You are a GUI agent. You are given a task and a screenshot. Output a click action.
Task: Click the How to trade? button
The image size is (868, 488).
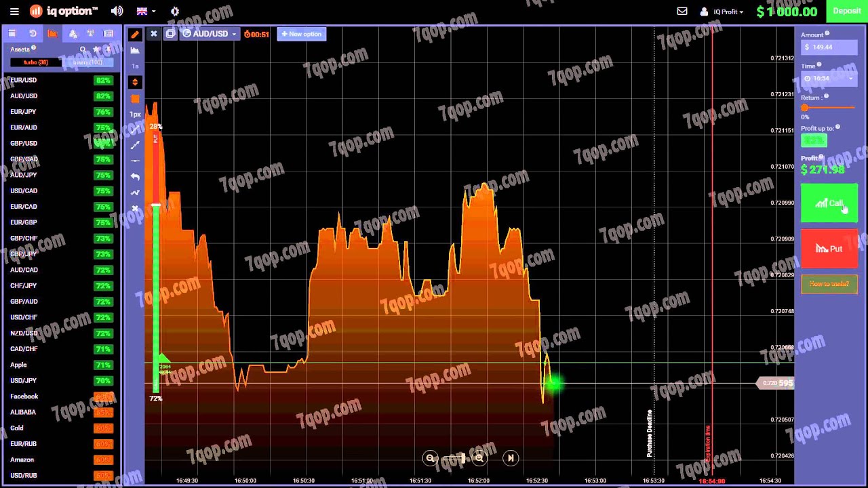click(x=829, y=284)
